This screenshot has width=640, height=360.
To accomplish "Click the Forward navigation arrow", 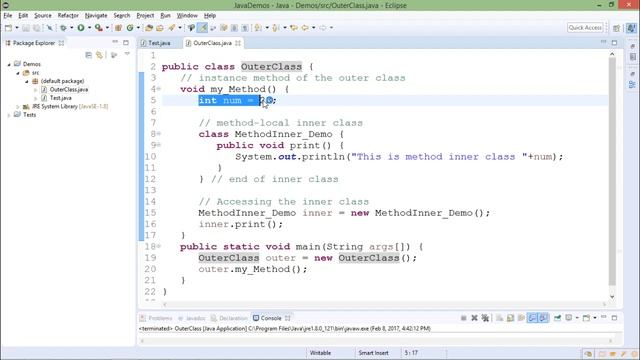I will coord(323,28).
